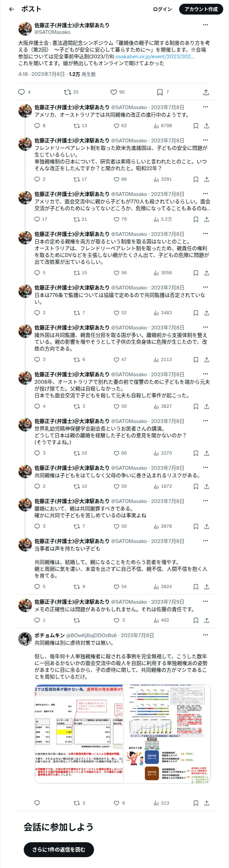
Task: Click さらに1件の返信を読む button
Action: pyautogui.click(x=59, y=849)
